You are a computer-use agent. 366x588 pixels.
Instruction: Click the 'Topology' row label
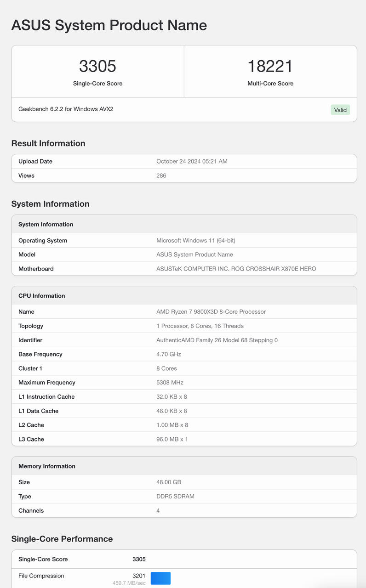(x=31, y=326)
